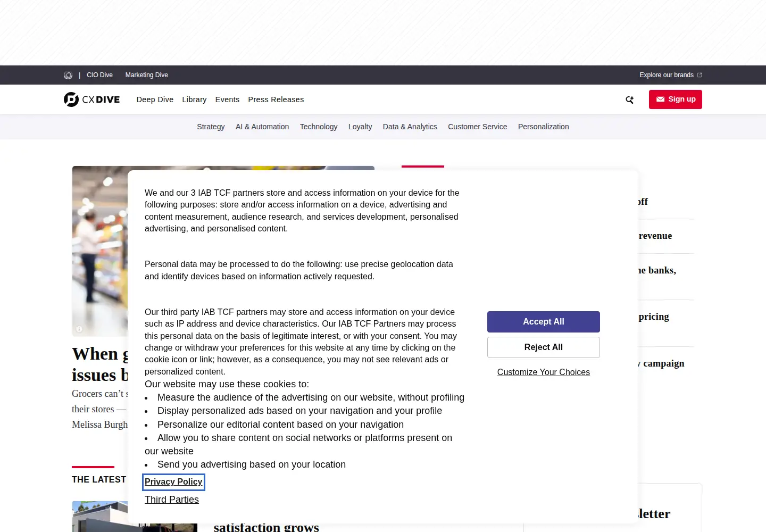The height and width of the screenshot is (532, 766).
Task: Click the "THE LATEST" section heading
Action: (x=99, y=479)
